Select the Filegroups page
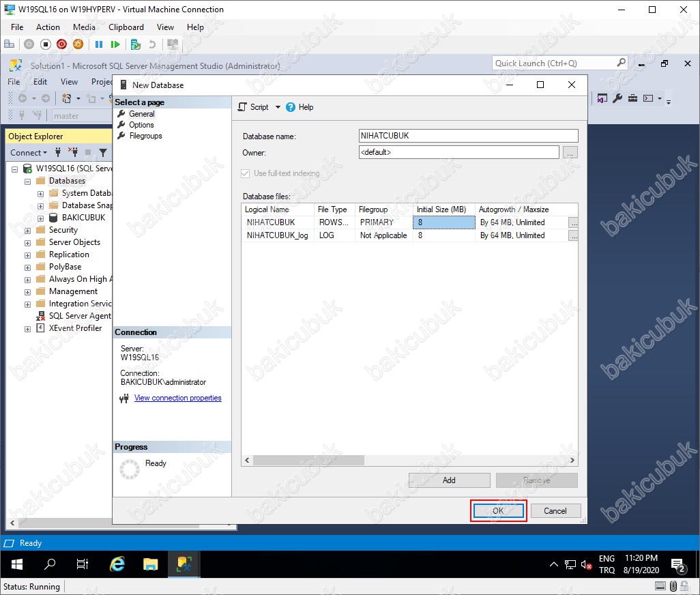Screen dimensions: 700x595 click(145, 136)
